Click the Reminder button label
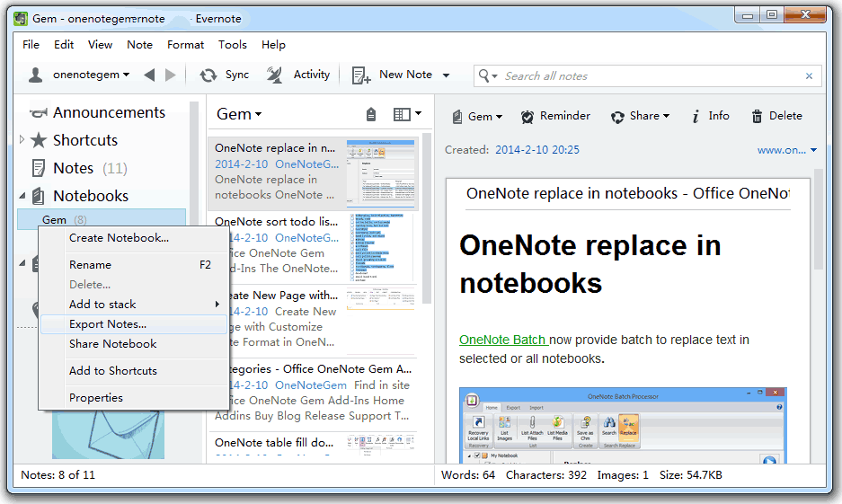The image size is (842, 504). 565,115
